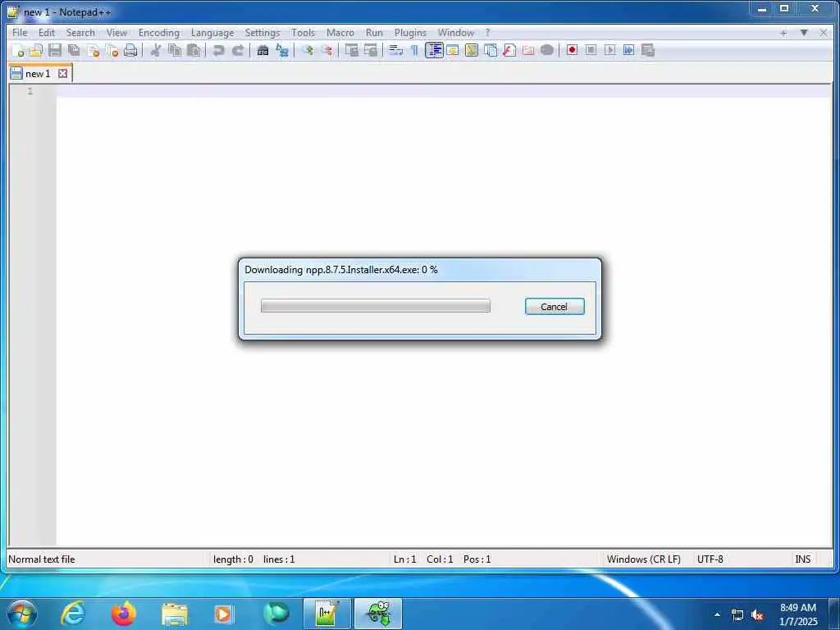Click the Monitoring eye icon

point(547,50)
